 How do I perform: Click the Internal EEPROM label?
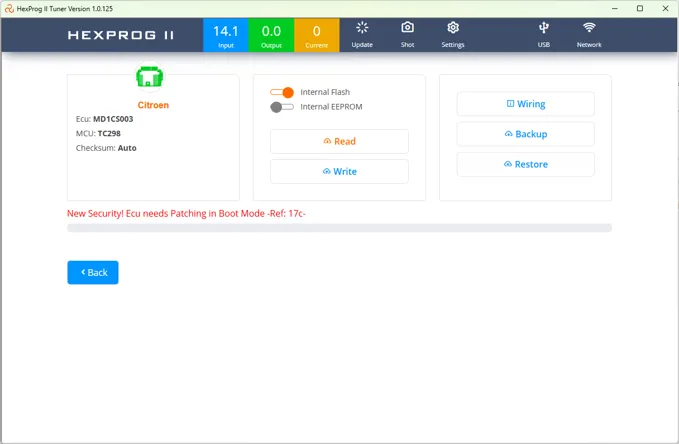pos(331,107)
